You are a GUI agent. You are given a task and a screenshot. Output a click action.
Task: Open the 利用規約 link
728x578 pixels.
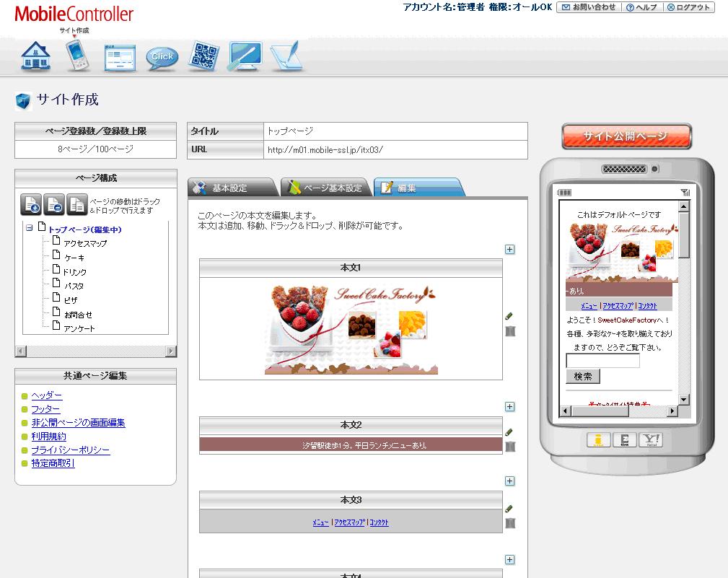click(48, 436)
